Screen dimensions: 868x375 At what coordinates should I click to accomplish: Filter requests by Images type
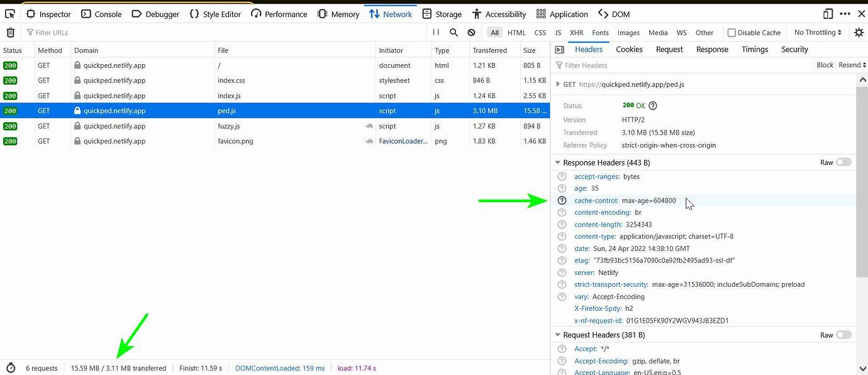point(628,33)
